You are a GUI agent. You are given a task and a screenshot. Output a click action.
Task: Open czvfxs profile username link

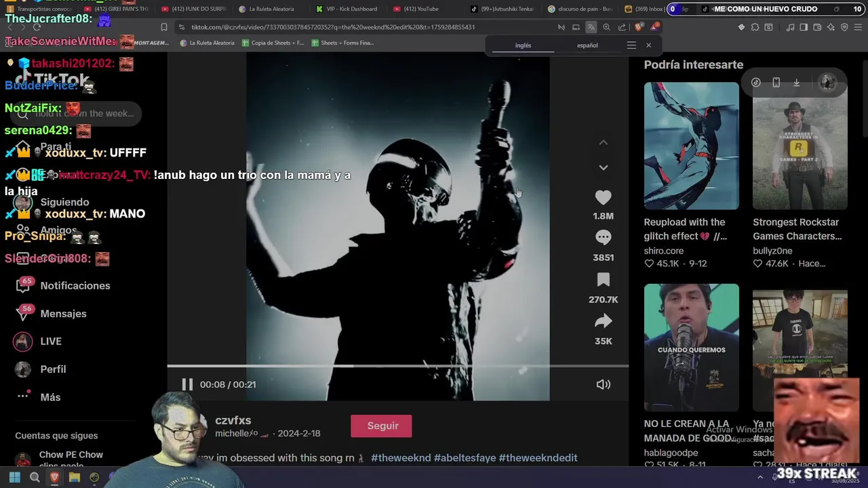[x=233, y=420]
